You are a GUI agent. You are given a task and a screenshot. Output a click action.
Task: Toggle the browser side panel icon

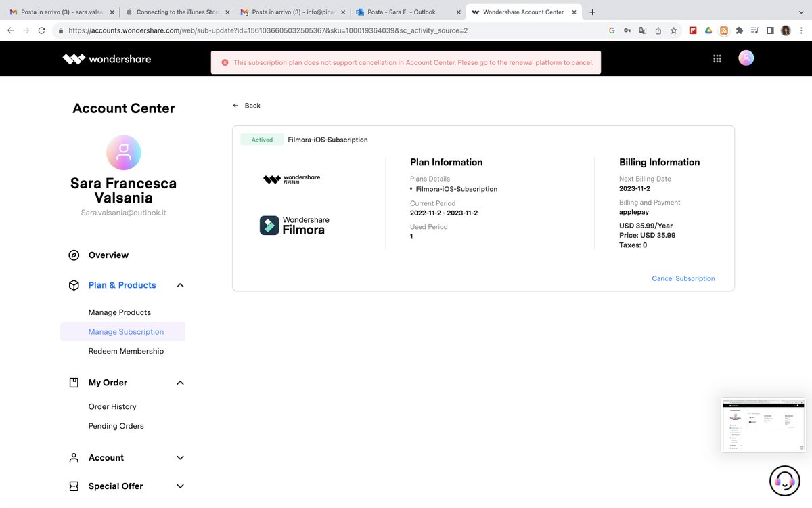point(771,30)
